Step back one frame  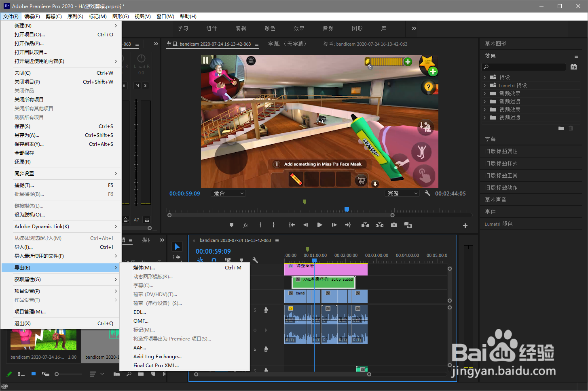(306, 225)
